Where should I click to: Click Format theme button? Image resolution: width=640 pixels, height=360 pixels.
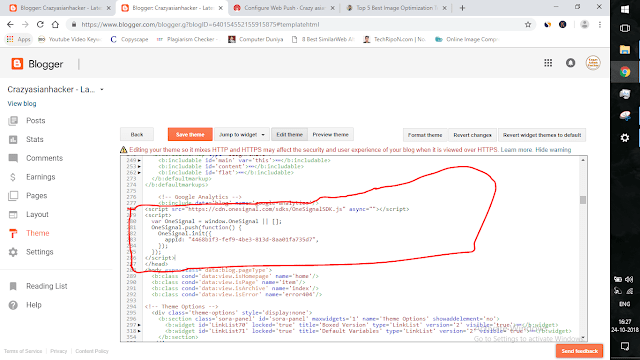tap(425, 135)
